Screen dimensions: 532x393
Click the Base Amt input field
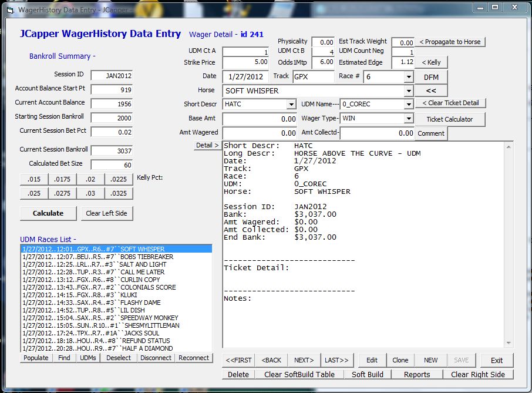point(260,119)
